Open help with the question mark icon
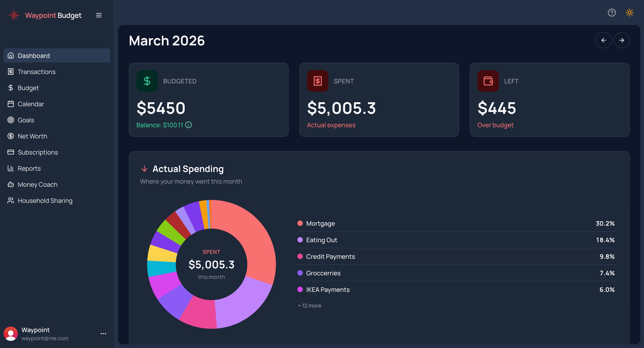Viewport: 644px width, 348px height. pos(612,13)
